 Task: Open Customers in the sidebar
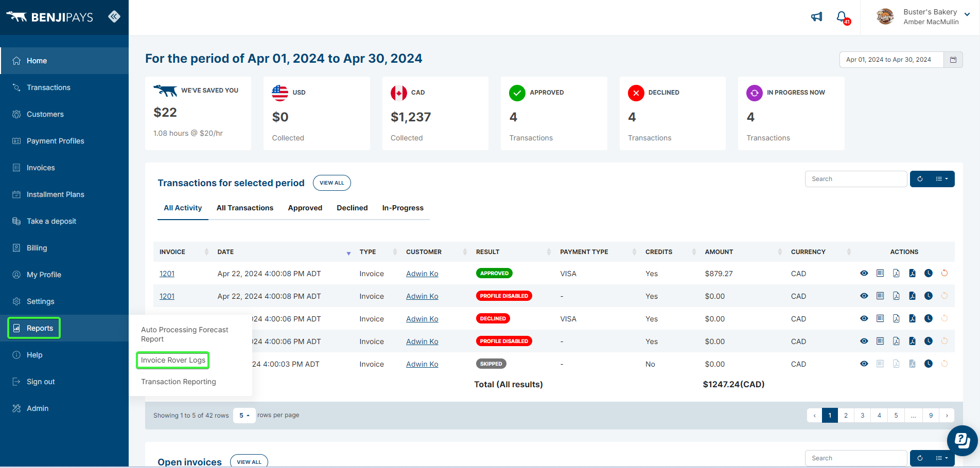tap(45, 114)
